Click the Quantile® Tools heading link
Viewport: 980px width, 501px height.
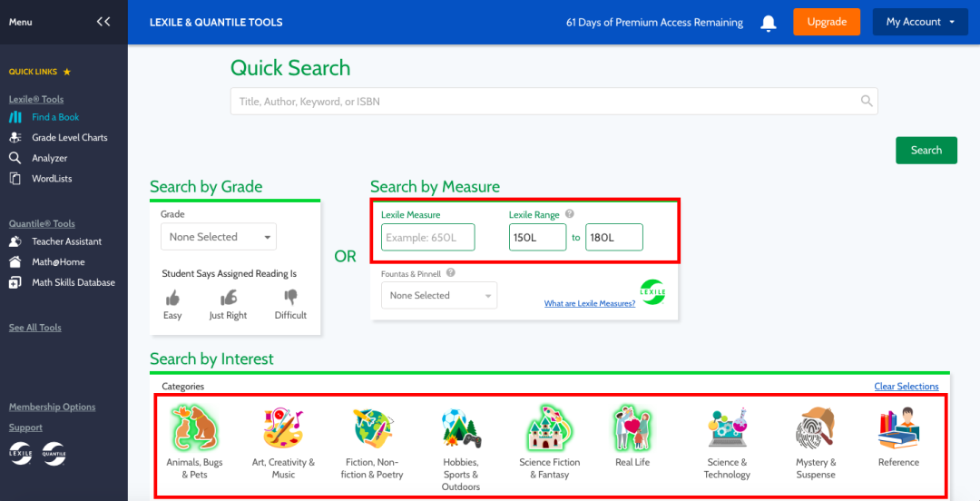(41, 224)
